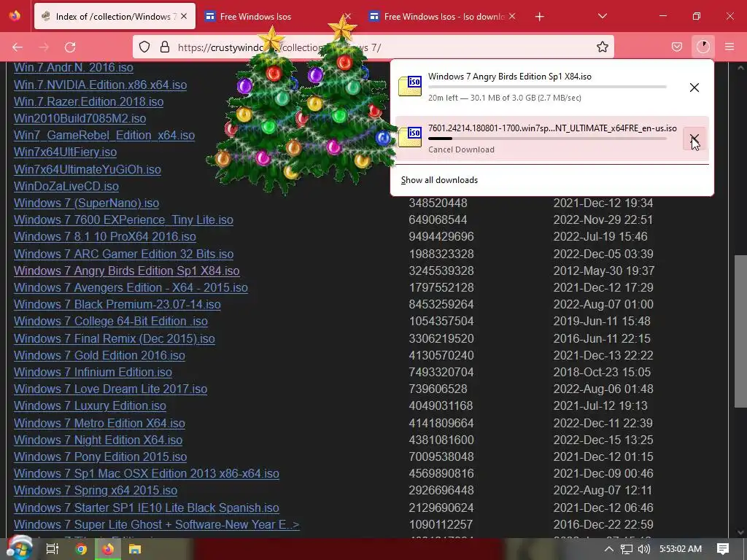Click the 7601.24214 download iso file icon
Image resolution: width=747 pixels, height=560 pixels.
point(410,137)
